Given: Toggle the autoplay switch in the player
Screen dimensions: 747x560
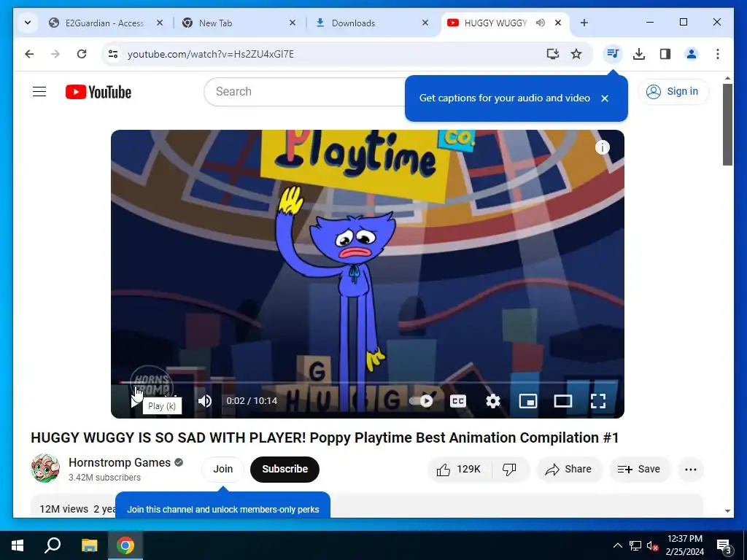Looking at the screenshot, I should click(x=422, y=401).
